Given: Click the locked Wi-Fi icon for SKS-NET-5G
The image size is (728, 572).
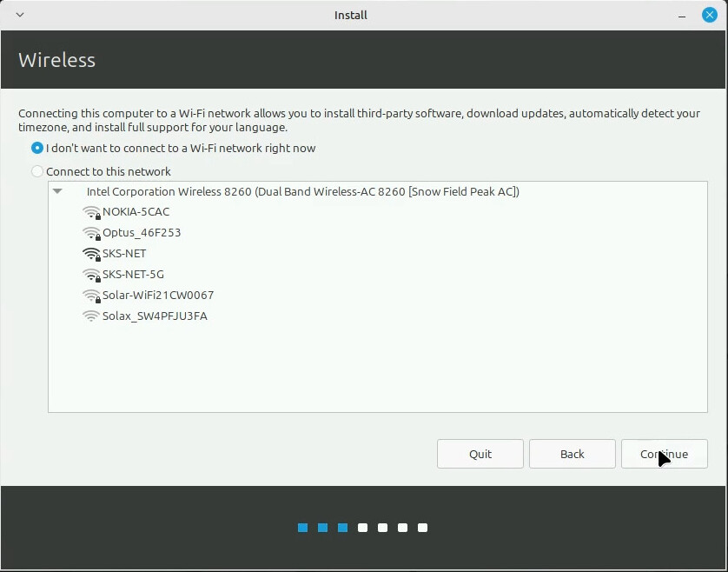Looking at the screenshot, I should coord(91,275).
